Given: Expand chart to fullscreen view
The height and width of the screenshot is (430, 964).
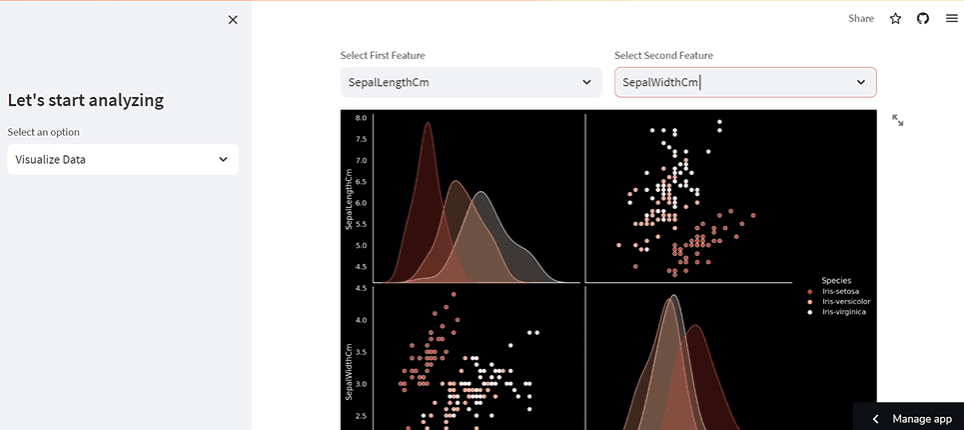Looking at the screenshot, I should [898, 120].
